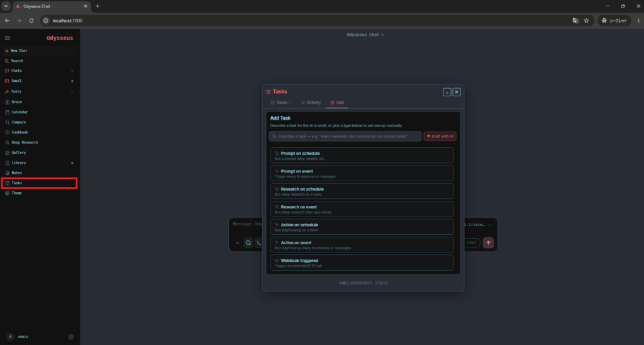
Task: Open settings gear beside admin
Action: 71,337
